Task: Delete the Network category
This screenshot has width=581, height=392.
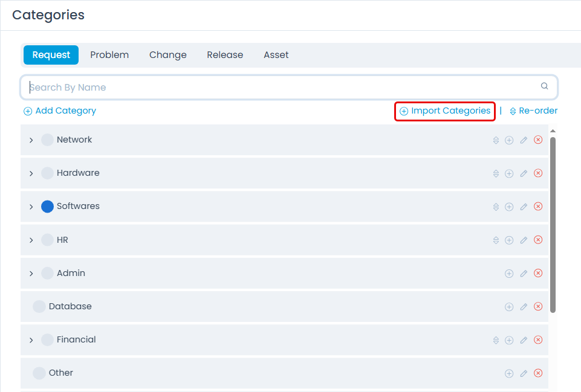Action: 538,140
